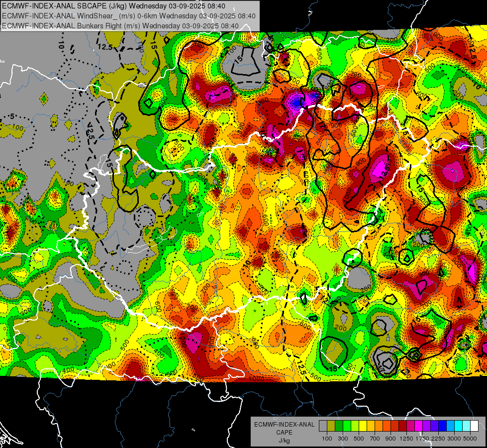This screenshot has height=448, width=487.
Task: Click the amber legend swatch before 700
Action: point(371,426)
